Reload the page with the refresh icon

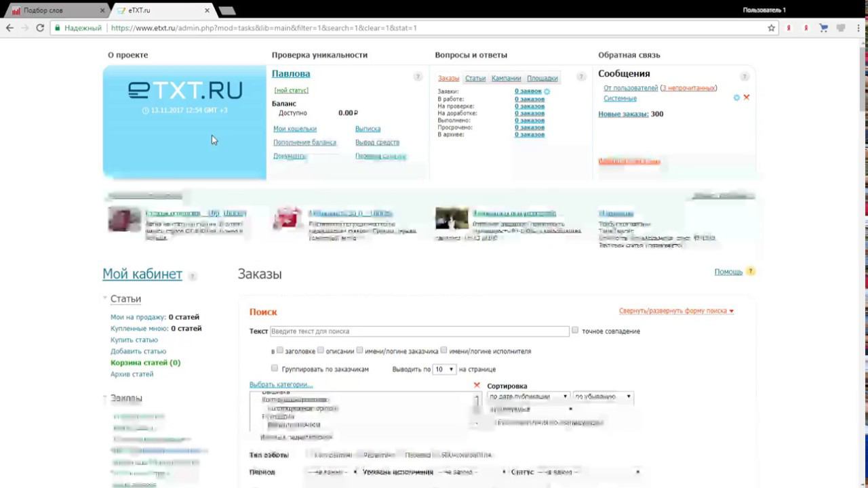40,28
